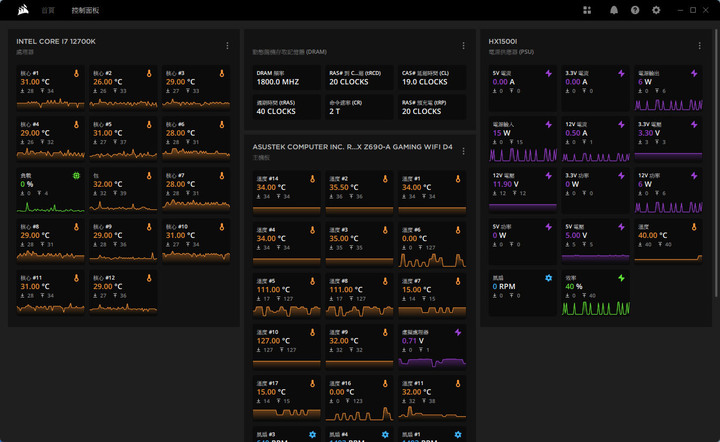Viewport: 720px width, 442px height.
Task: Click lightning icon on 12V 電流 tile
Action: pyautogui.click(x=621, y=124)
